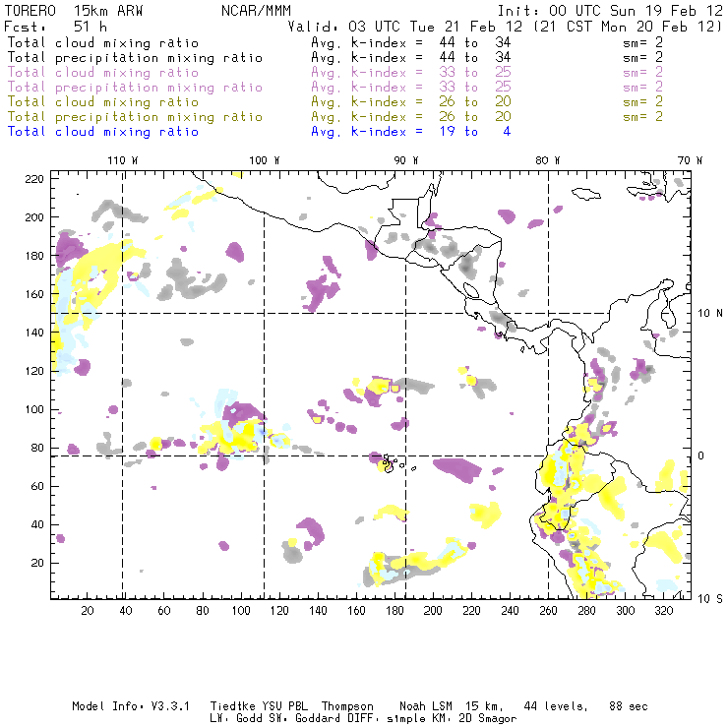Click "160" on the vertical axis
Screen dimensions: 728x728
click(x=34, y=294)
